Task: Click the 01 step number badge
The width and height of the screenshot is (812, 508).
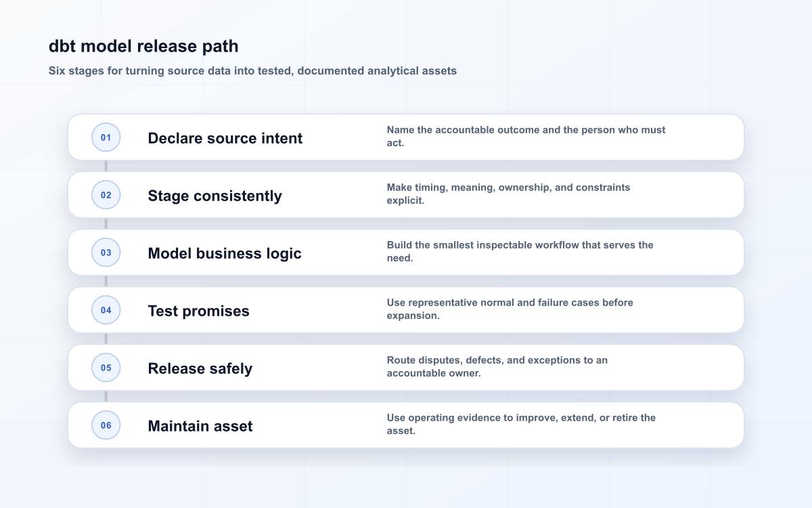Action: (x=106, y=137)
